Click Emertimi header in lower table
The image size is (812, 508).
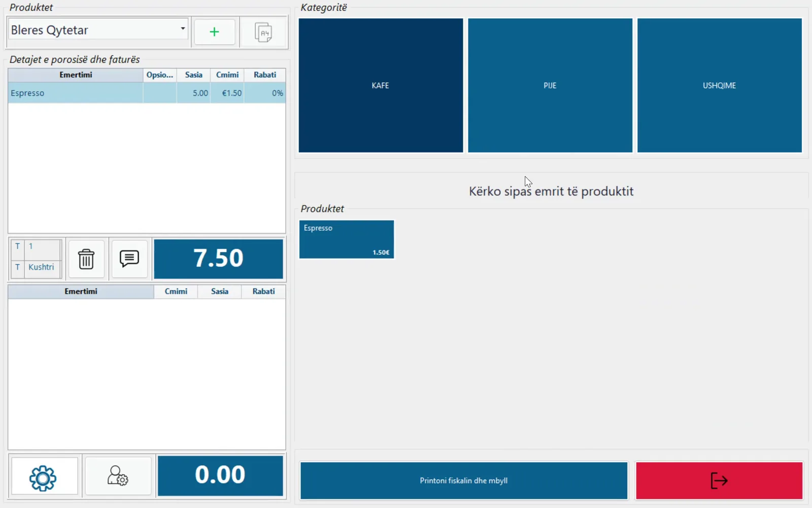pos(81,292)
